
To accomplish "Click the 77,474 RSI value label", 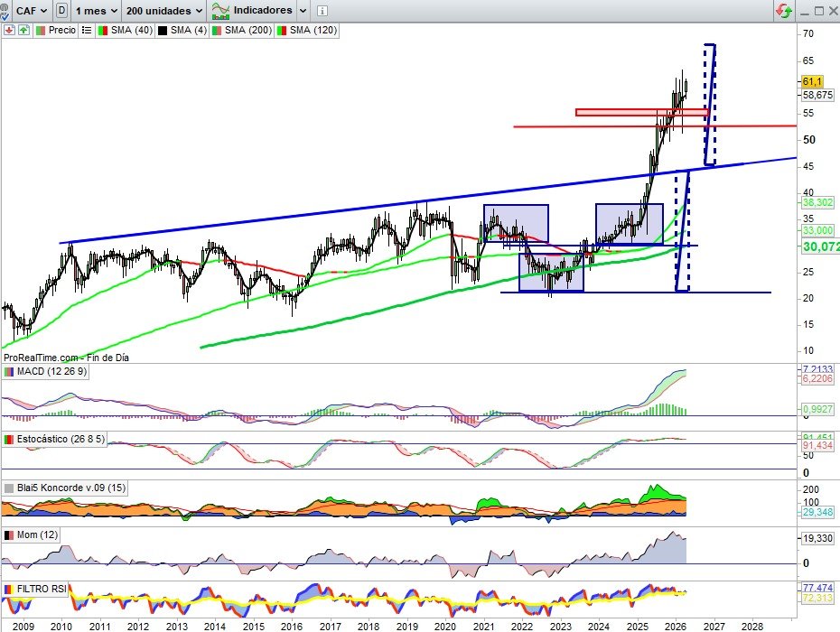I will click(x=817, y=587).
